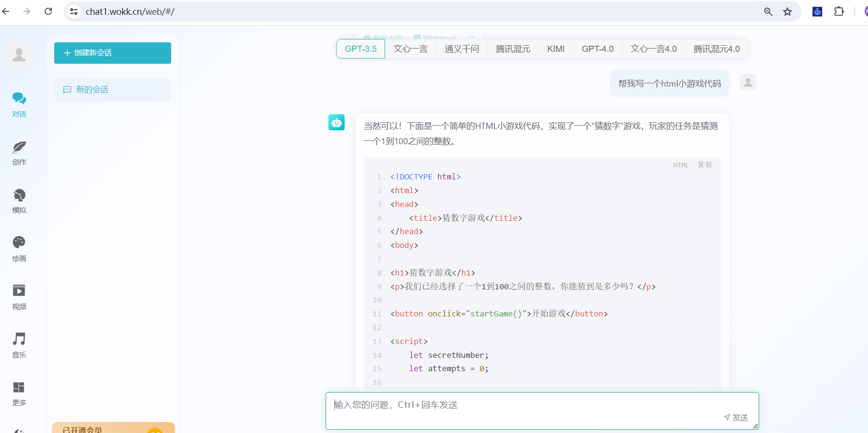Select the GPT-4.0 model tab
Screen dimensions: 868x433
(597, 49)
